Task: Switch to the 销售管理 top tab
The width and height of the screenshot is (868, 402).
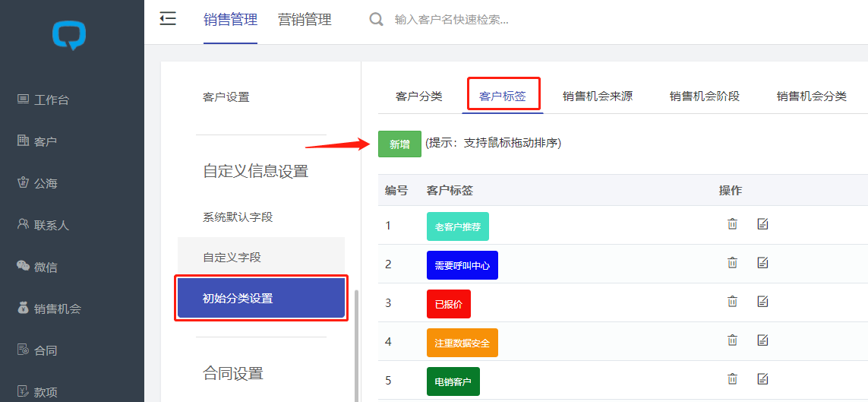Action: 230,20
